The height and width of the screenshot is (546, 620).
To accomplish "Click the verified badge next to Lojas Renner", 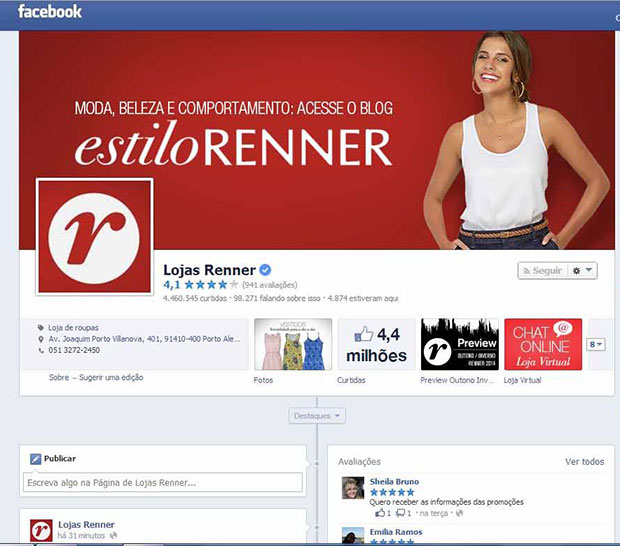I will pos(265,270).
